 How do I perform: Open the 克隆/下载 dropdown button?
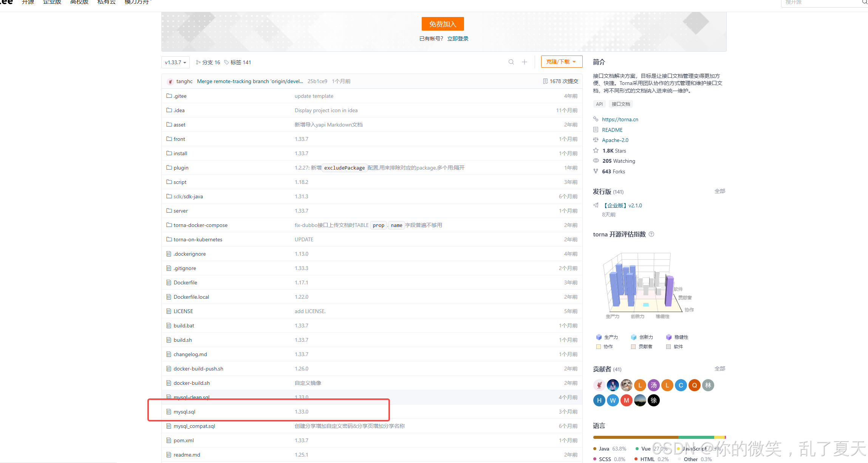pos(562,62)
